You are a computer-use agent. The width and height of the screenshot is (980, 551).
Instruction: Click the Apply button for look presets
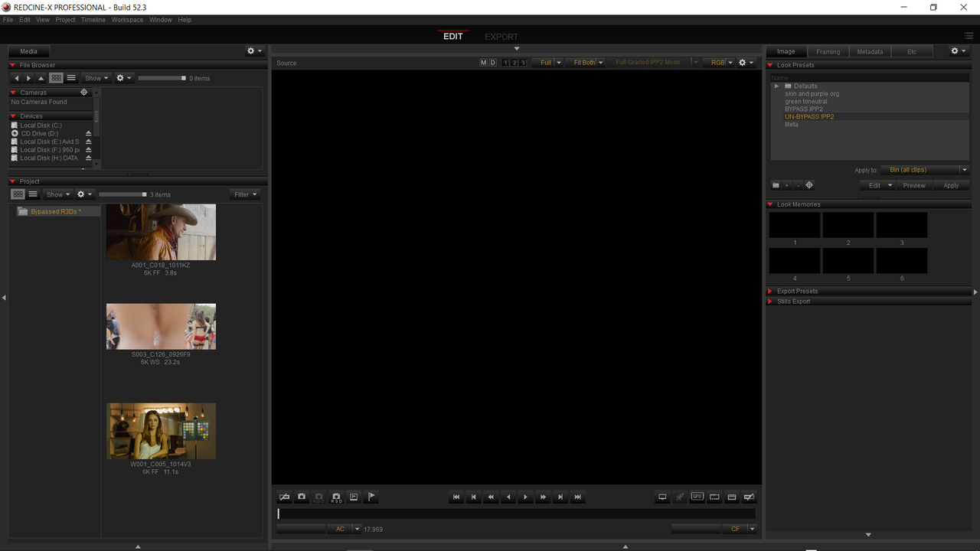point(951,185)
